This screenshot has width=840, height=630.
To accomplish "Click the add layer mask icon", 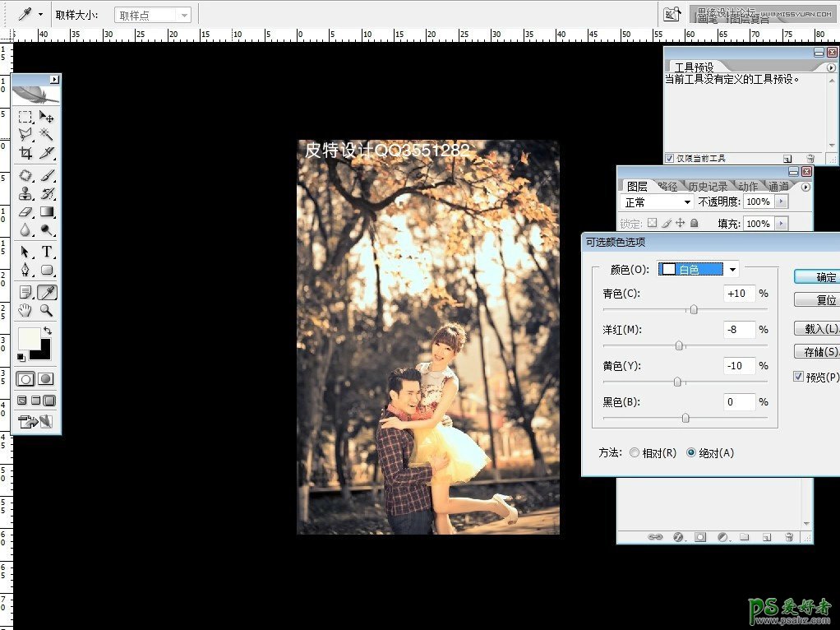I will pyautogui.click(x=700, y=537).
